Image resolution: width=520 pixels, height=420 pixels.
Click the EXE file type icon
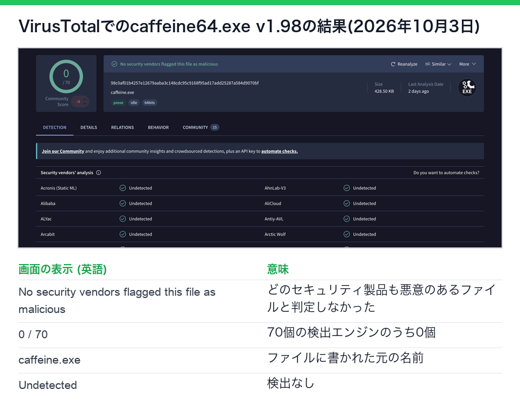467,87
